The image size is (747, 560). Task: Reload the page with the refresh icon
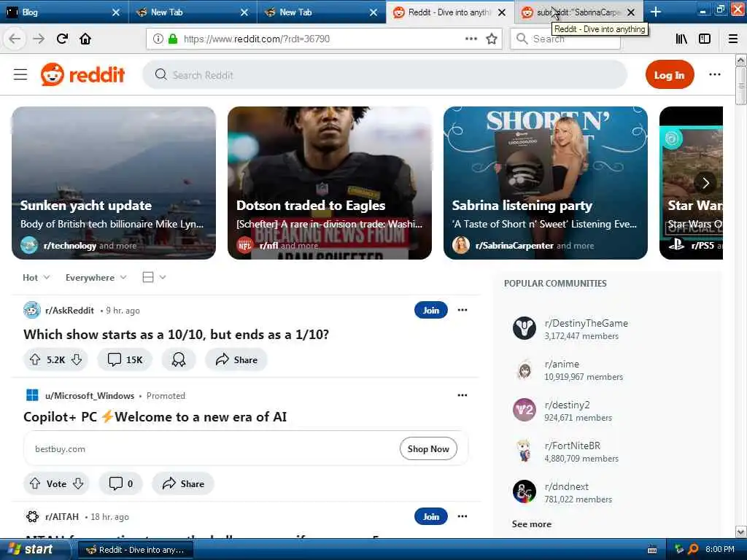point(63,39)
